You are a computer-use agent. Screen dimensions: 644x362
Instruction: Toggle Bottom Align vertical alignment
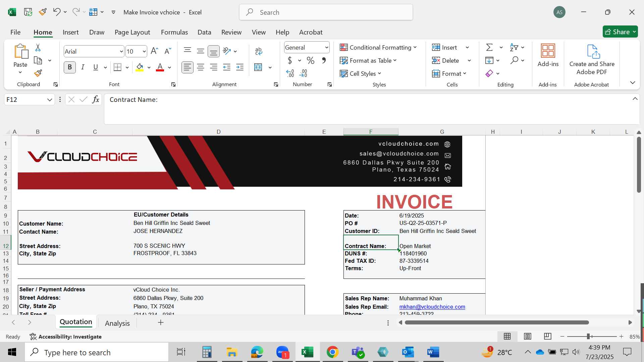point(214,51)
